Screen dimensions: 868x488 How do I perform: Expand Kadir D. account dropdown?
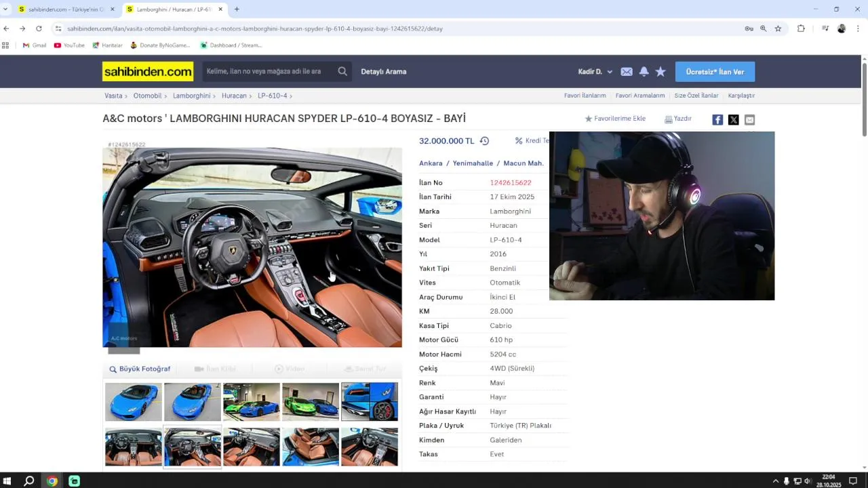pos(595,71)
